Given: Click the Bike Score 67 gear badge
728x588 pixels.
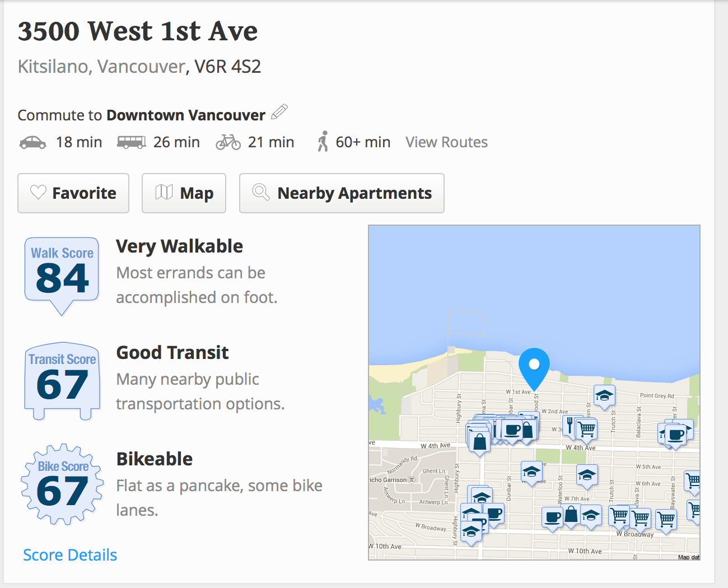Looking at the screenshot, I should 62,484.
